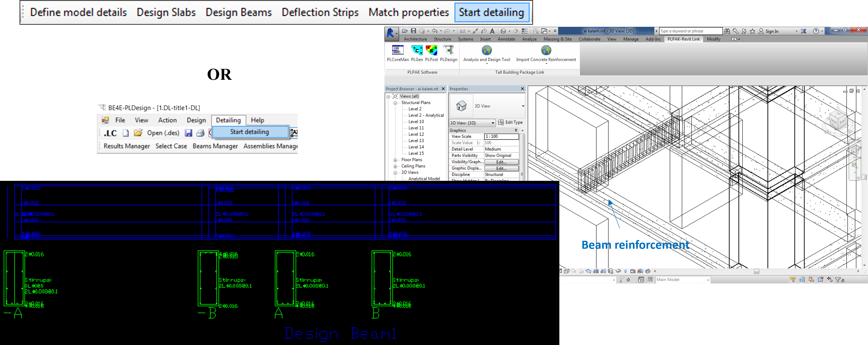Expand the Floor Plans tree node
This screenshot has height=345, width=868.
click(395, 160)
